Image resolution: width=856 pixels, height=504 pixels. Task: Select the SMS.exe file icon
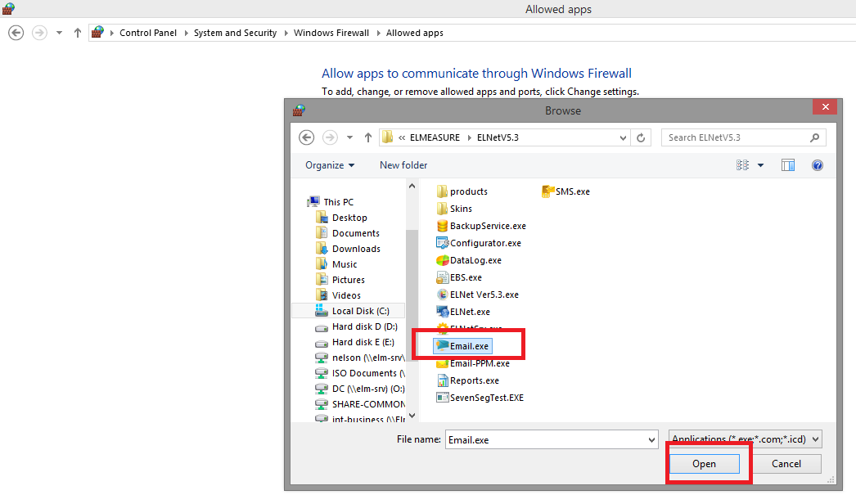click(547, 191)
